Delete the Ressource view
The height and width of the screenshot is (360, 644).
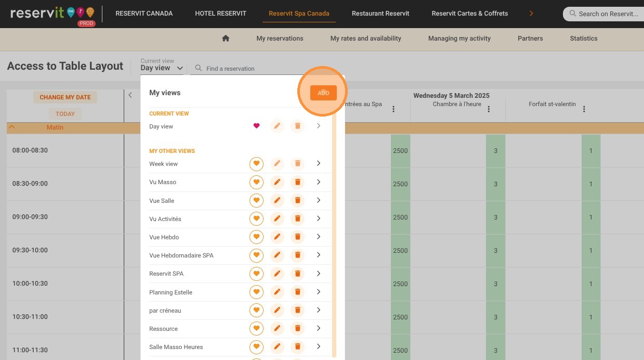tap(298, 328)
